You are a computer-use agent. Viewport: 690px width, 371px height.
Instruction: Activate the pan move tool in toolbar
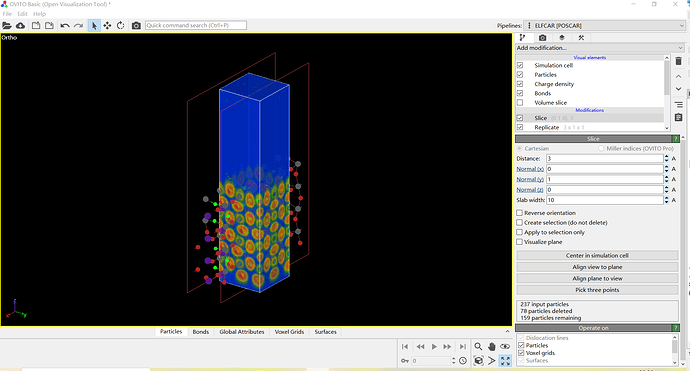click(x=107, y=26)
